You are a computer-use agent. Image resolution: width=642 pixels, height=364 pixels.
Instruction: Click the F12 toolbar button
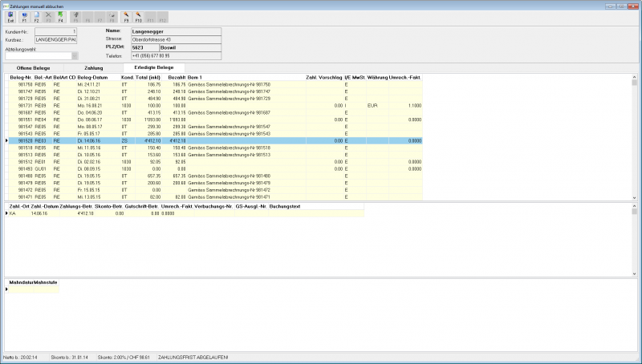(163, 17)
